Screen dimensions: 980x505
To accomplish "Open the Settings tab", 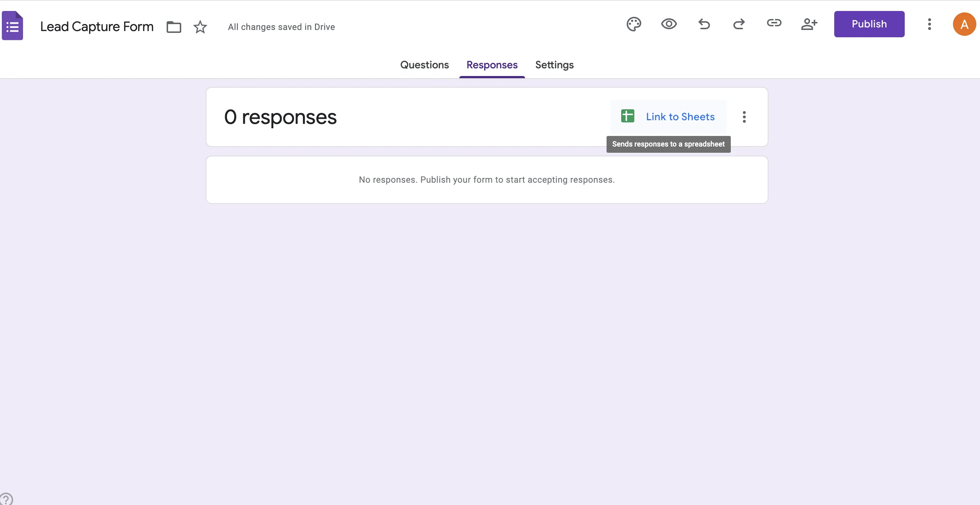I will [x=554, y=65].
